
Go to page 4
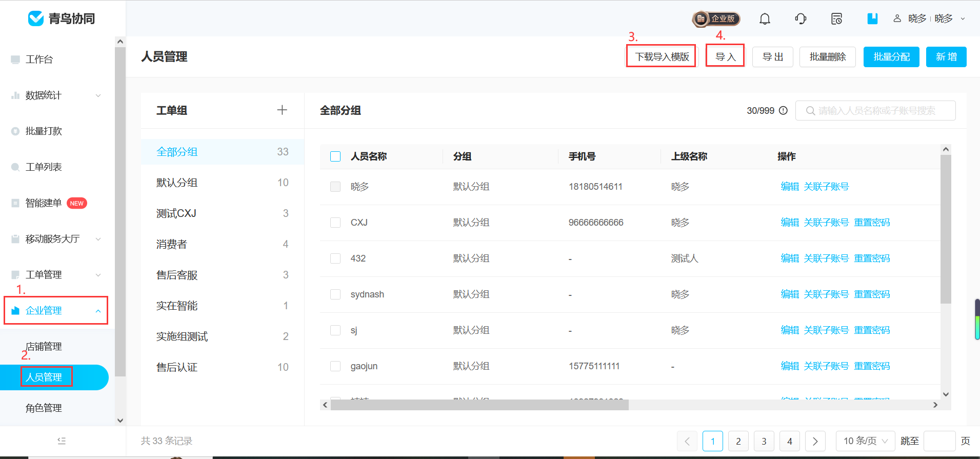(x=790, y=441)
